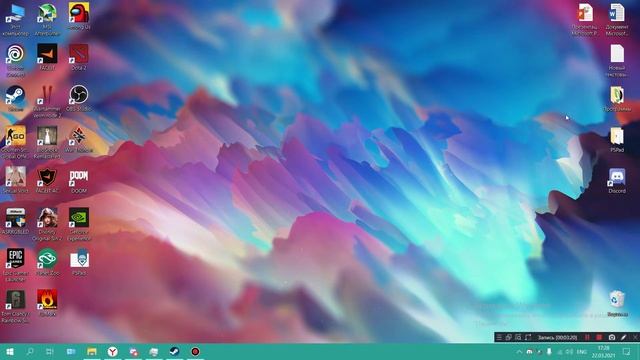Launch Yandex Browser from the taskbar

(113, 351)
